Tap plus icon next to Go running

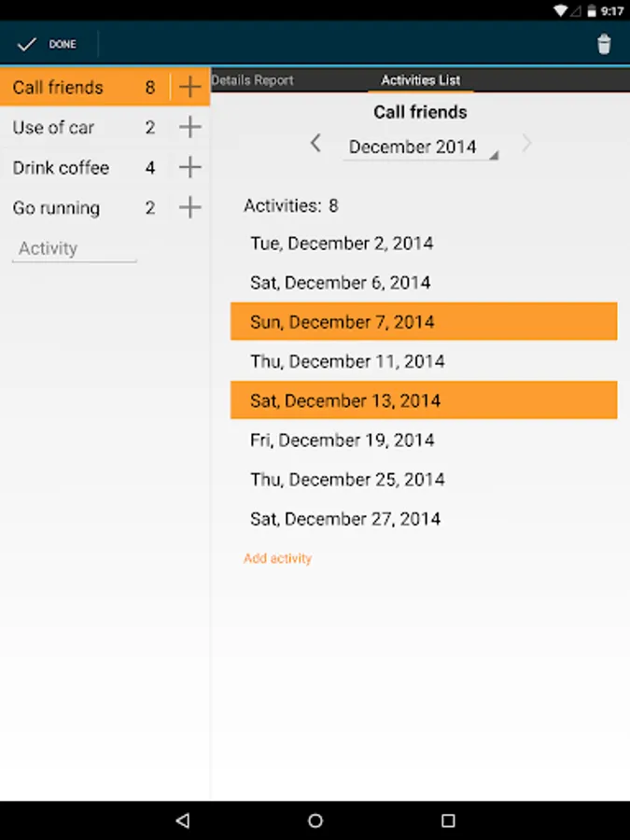[x=189, y=208]
